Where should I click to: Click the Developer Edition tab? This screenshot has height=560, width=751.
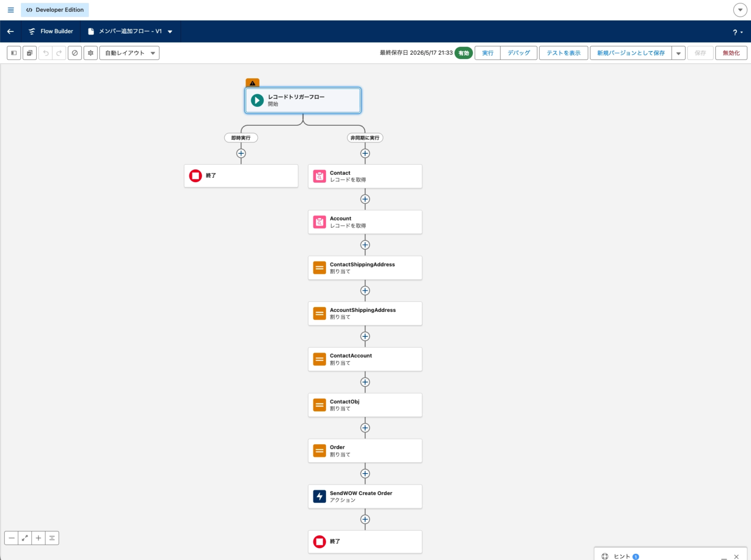(55, 10)
